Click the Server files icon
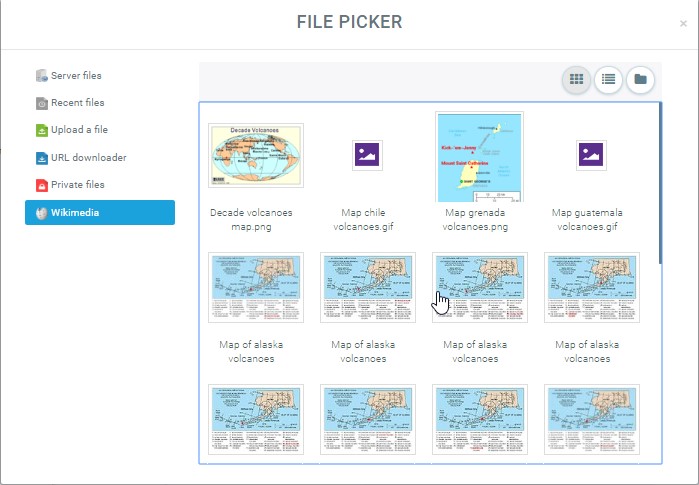 tap(42, 76)
